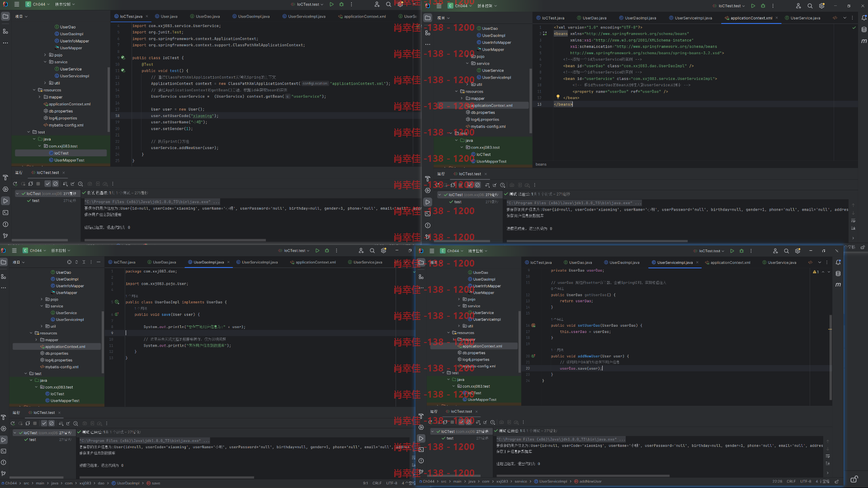
Task: Click warning indicator in bottom-right editor
Action: pyautogui.click(x=816, y=272)
